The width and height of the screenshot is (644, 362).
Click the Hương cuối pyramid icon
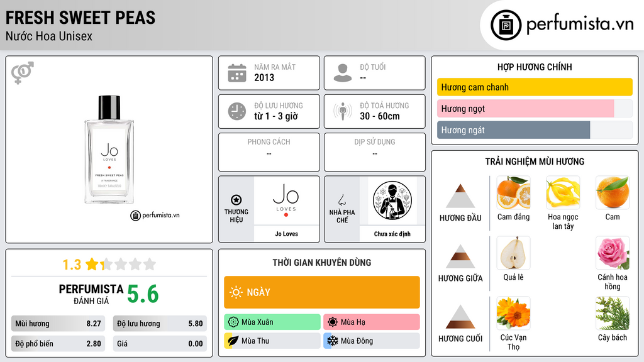pyautogui.click(x=460, y=317)
